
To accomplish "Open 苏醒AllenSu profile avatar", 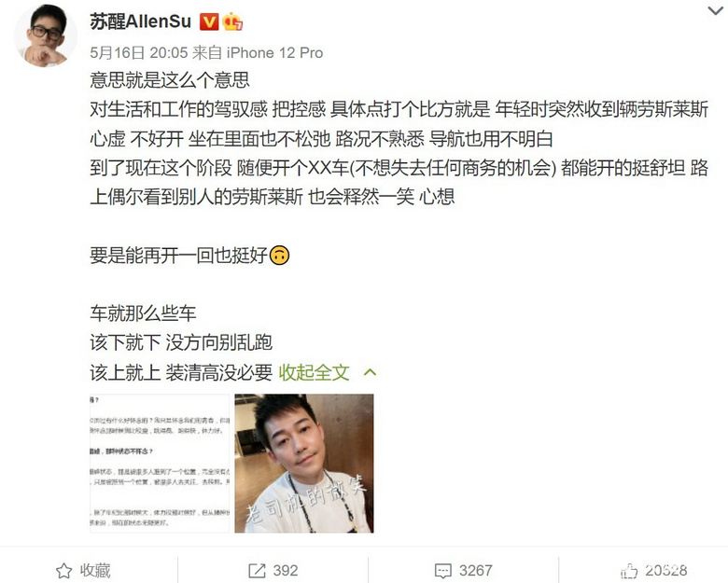I will click(x=45, y=35).
